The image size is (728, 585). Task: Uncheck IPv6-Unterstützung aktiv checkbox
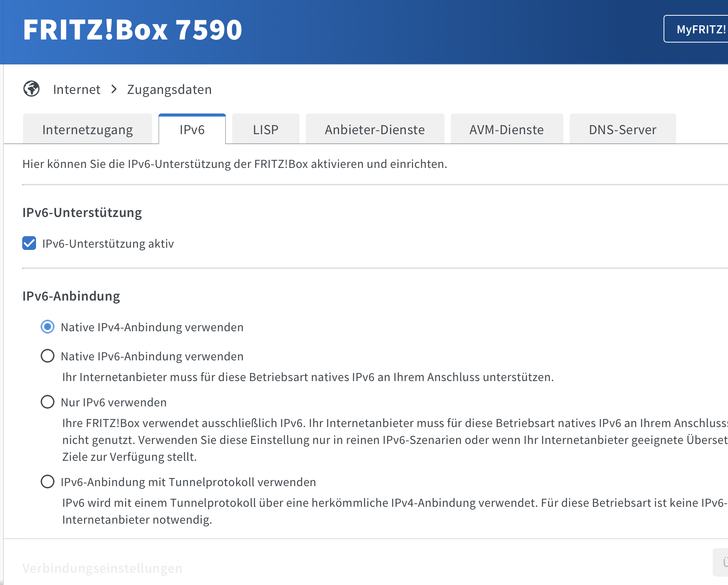29,243
